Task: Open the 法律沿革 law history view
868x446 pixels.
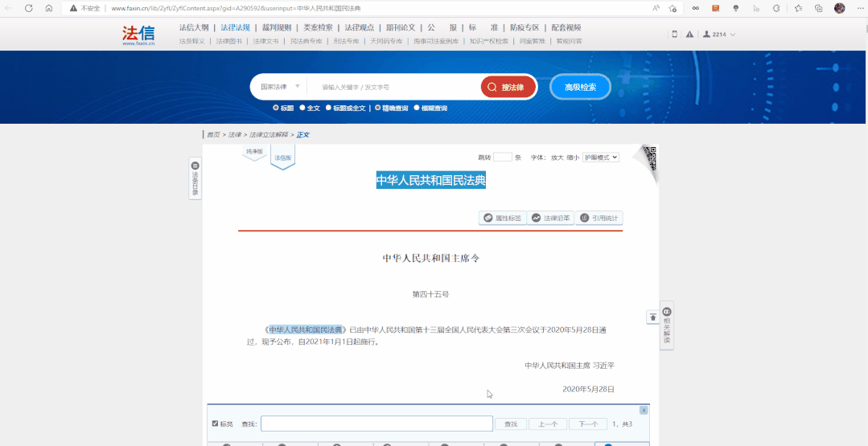Action: coord(550,218)
